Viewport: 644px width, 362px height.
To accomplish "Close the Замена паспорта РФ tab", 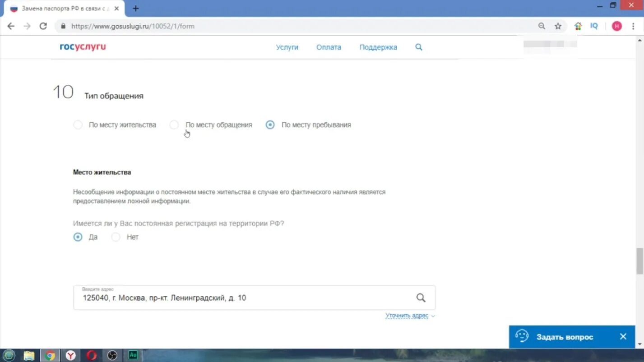I will 116,9.
